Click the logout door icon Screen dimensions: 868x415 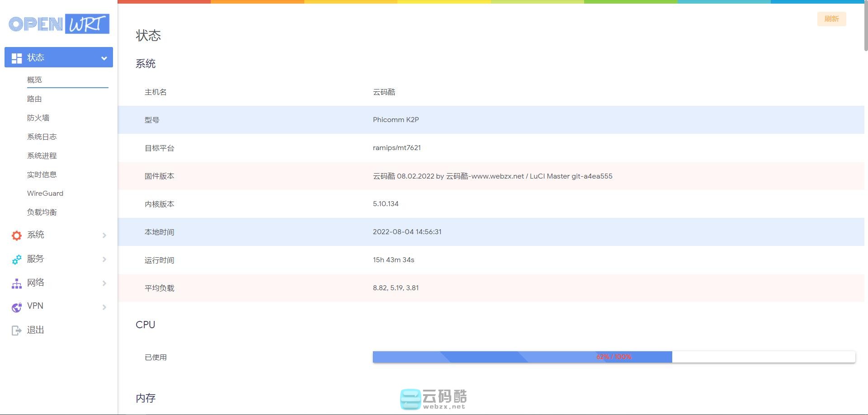pyautogui.click(x=17, y=330)
